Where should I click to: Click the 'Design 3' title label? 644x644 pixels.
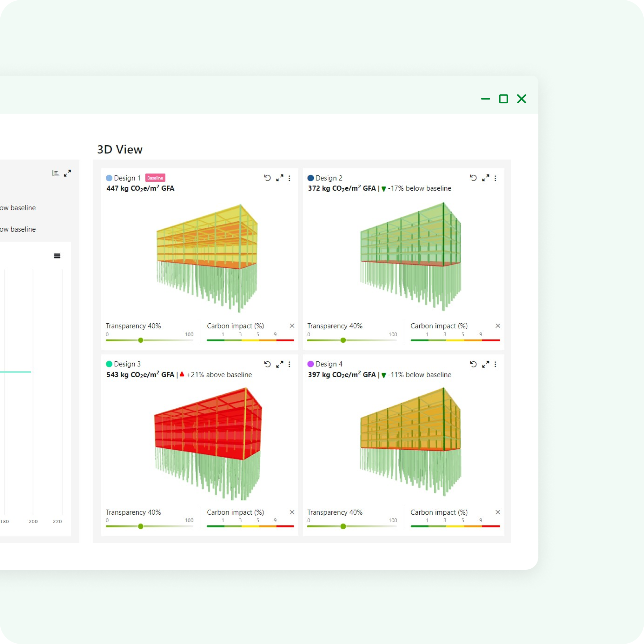click(127, 364)
